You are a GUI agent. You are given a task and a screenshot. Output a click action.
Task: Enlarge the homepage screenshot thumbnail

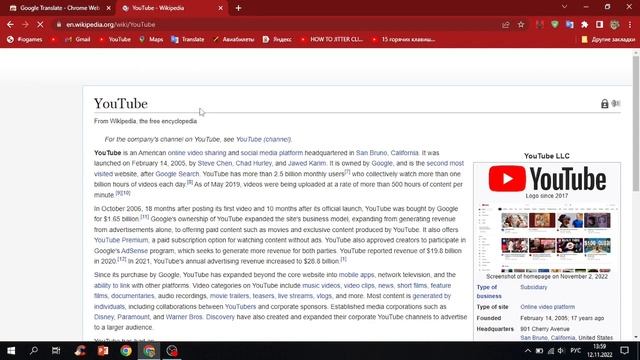547,237
